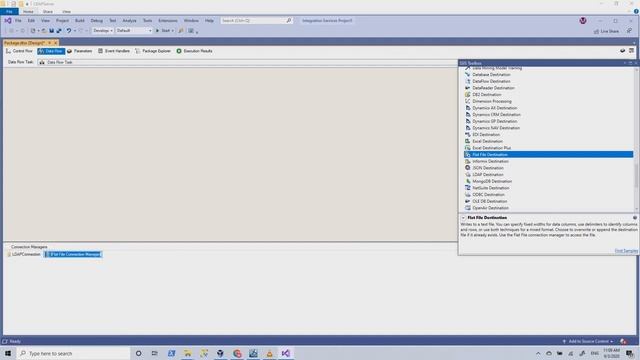Open the user account avatar icon
Image resolution: width=640 pixels, height=360 pixels.
pyautogui.click(x=583, y=20)
